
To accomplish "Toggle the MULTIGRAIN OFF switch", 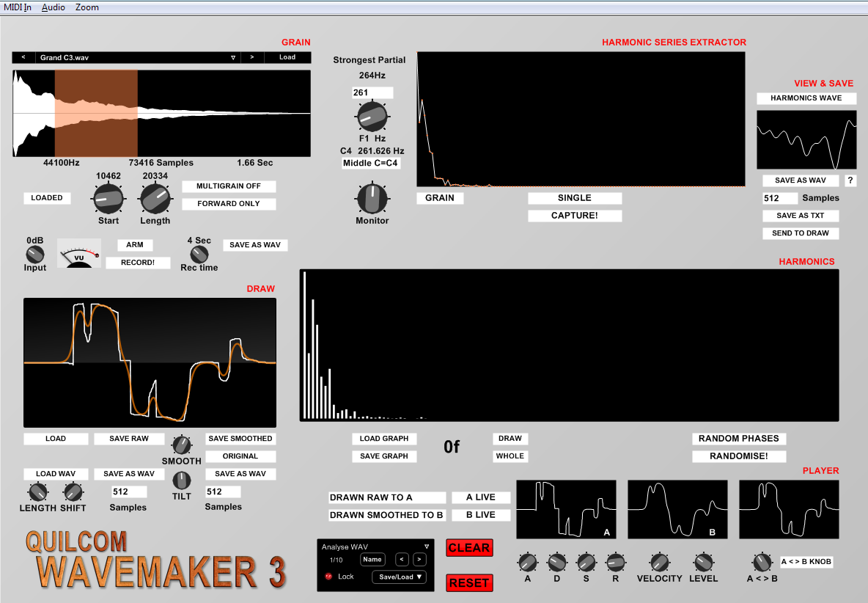I will coord(229,186).
